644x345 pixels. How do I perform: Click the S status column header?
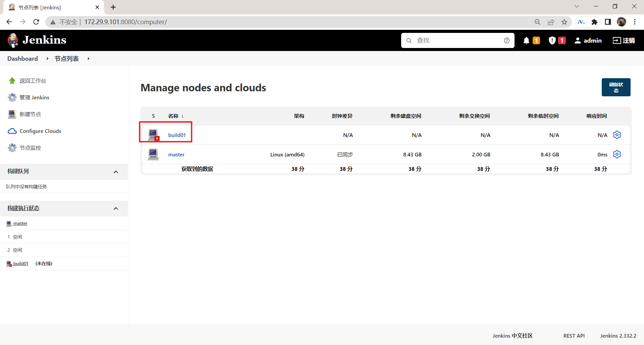click(x=153, y=116)
